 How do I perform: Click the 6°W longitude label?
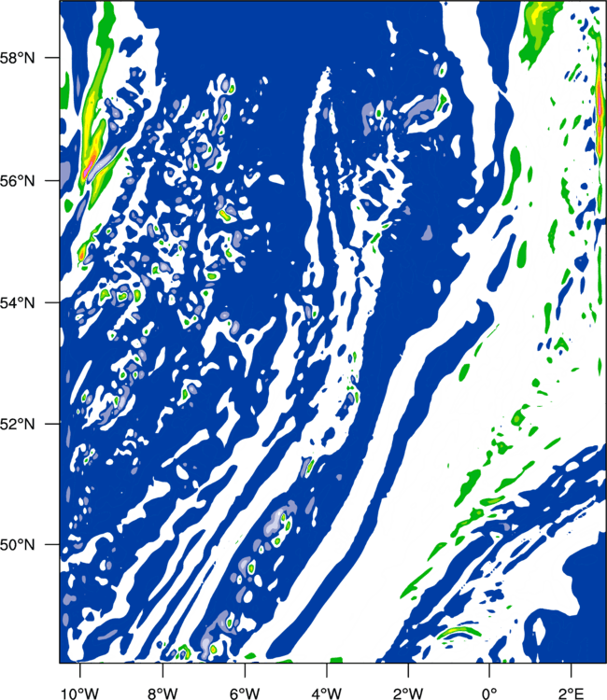coord(245,693)
